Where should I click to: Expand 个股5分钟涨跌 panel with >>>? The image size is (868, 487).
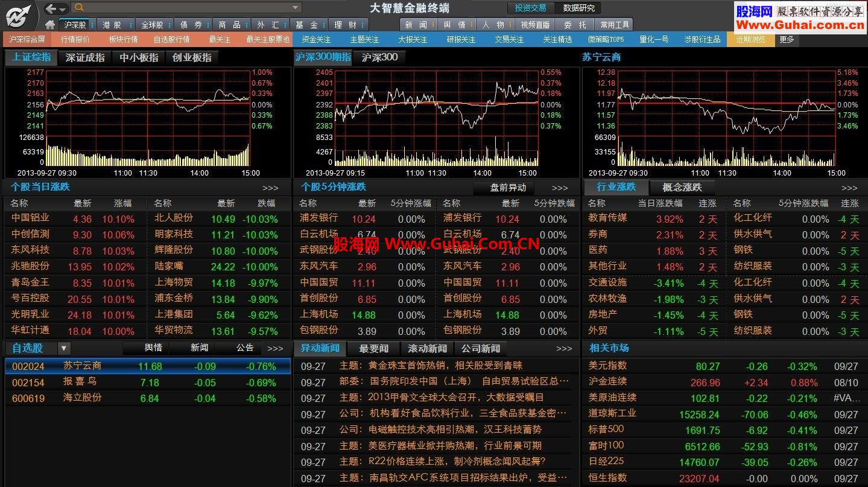coord(560,188)
